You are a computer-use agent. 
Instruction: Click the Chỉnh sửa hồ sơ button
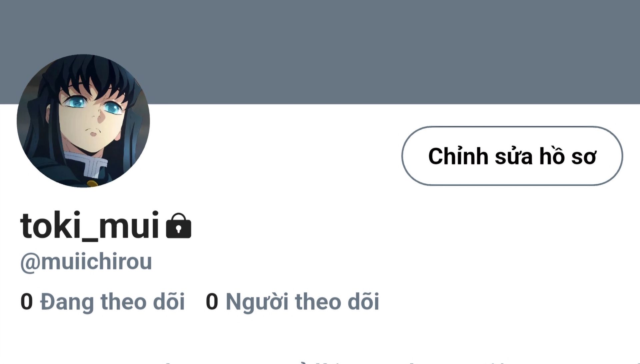[x=512, y=156]
